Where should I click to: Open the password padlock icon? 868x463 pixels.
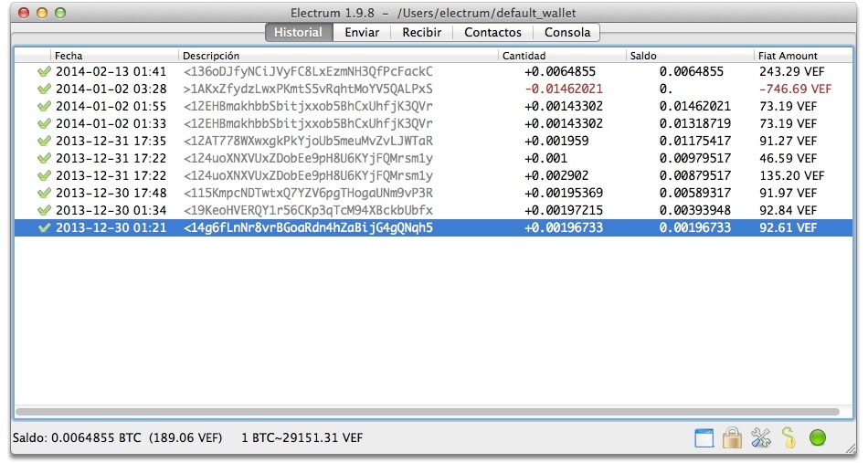(732, 438)
